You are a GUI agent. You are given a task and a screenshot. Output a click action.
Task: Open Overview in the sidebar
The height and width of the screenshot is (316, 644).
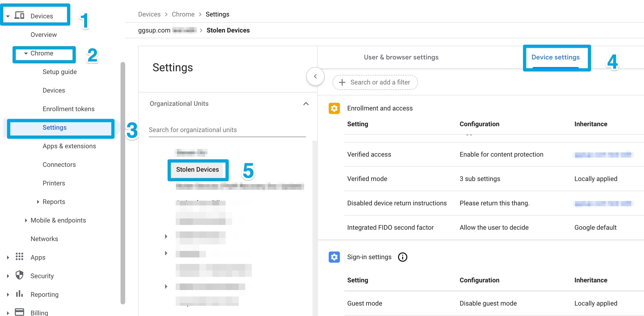44,35
